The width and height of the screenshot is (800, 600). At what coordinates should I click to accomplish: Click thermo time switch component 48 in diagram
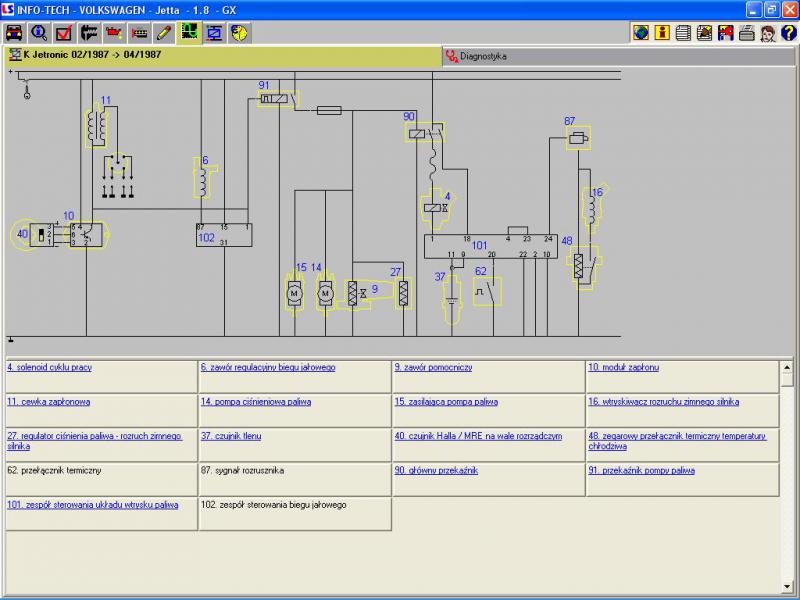tap(584, 266)
